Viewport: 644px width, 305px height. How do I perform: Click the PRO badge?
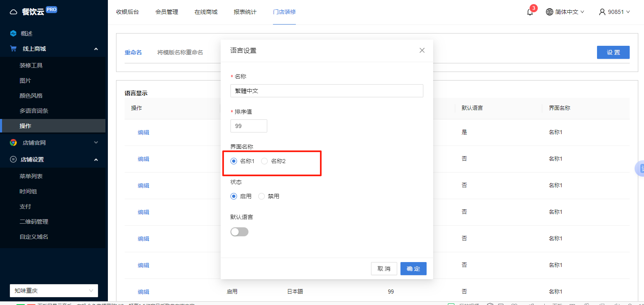point(51,9)
